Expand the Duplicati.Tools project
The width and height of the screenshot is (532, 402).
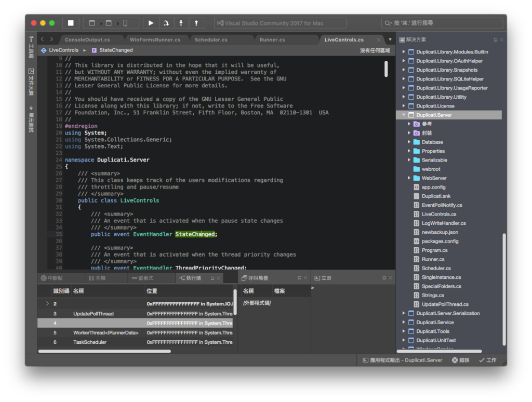point(404,331)
